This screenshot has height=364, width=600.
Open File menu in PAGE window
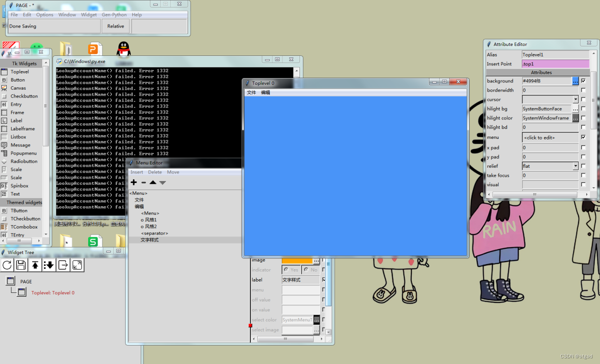14,15
